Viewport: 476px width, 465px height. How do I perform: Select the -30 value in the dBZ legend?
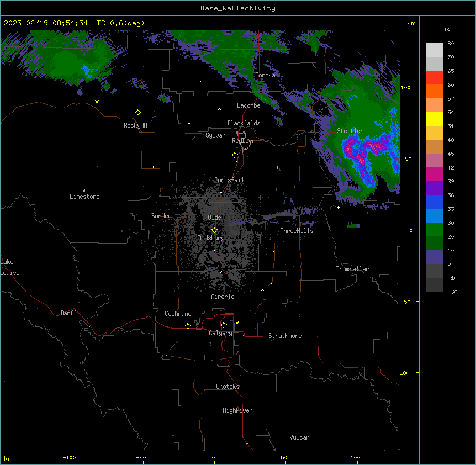click(452, 292)
